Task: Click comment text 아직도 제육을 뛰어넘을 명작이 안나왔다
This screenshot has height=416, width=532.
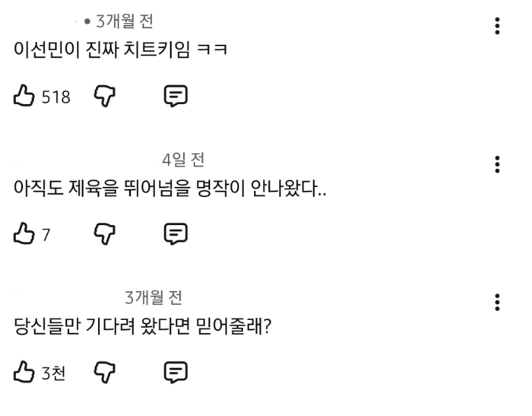Action: point(170,187)
